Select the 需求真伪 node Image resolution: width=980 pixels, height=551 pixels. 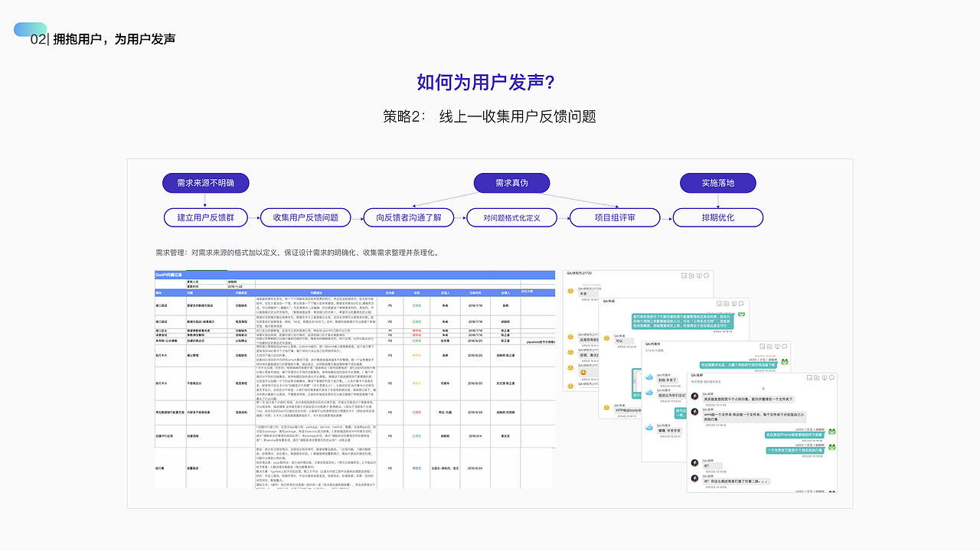(511, 183)
